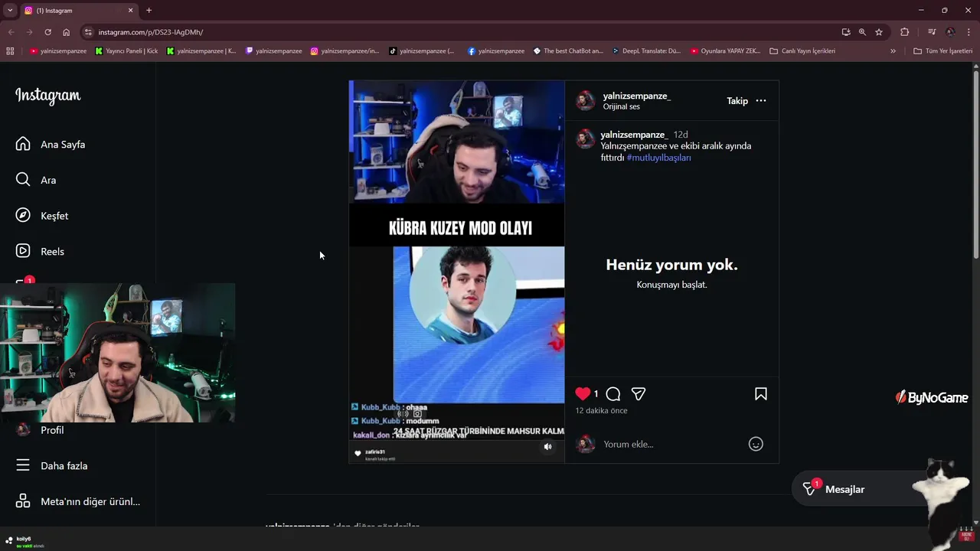Image resolution: width=980 pixels, height=551 pixels.
Task: Close the Instagram tab
Action: 130,11
